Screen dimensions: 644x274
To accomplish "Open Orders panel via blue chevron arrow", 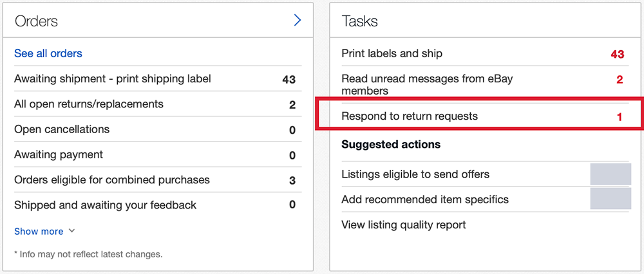I will 298,21.
